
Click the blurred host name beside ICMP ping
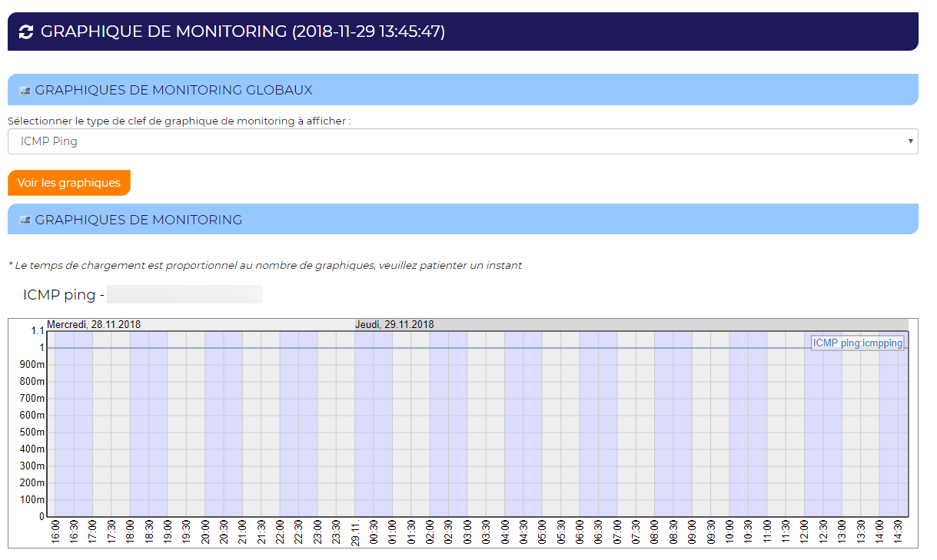[x=184, y=295]
